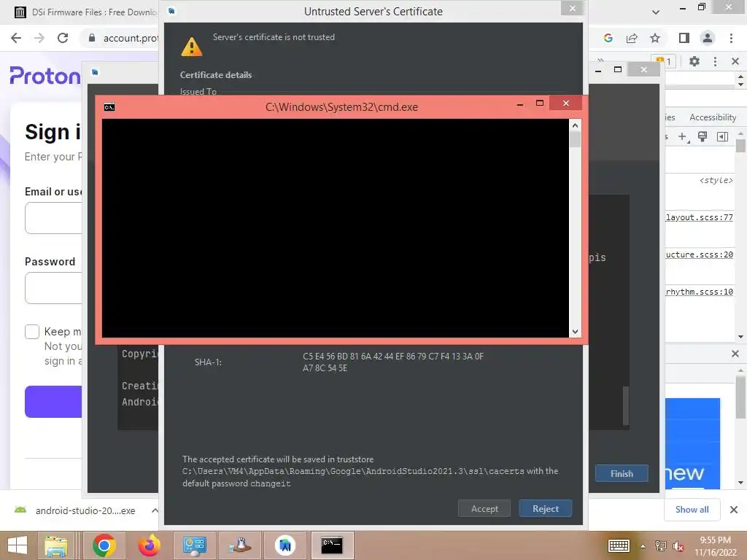Switch to Accessibility tab in DevTools
The height and width of the screenshot is (560, 747).
point(713,117)
